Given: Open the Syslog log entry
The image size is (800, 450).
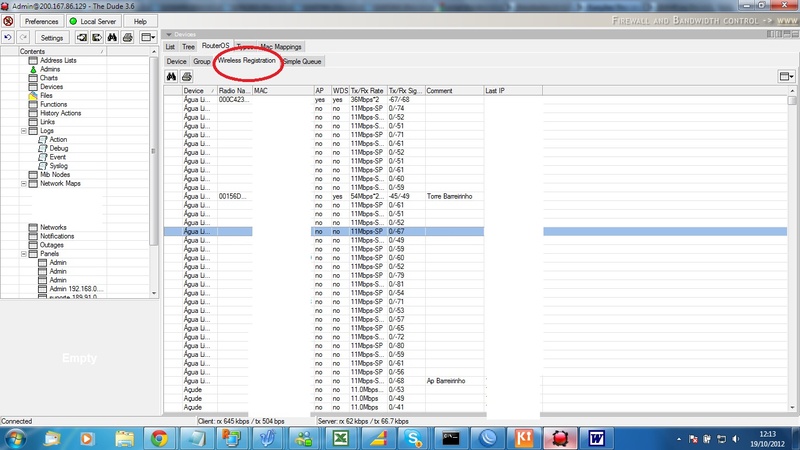Looking at the screenshot, I should tap(58, 166).
